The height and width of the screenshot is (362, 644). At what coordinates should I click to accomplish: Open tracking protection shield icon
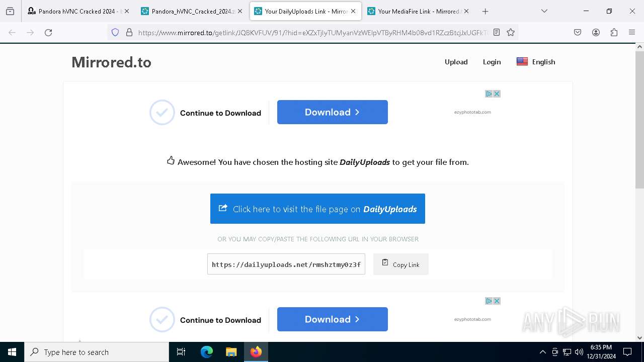(115, 32)
